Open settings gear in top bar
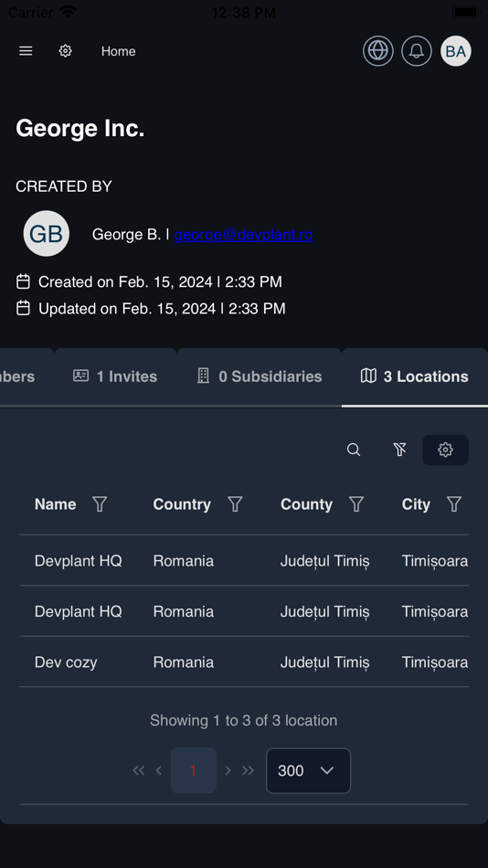This screenshot has height=868, width=488. click(66, 51)
